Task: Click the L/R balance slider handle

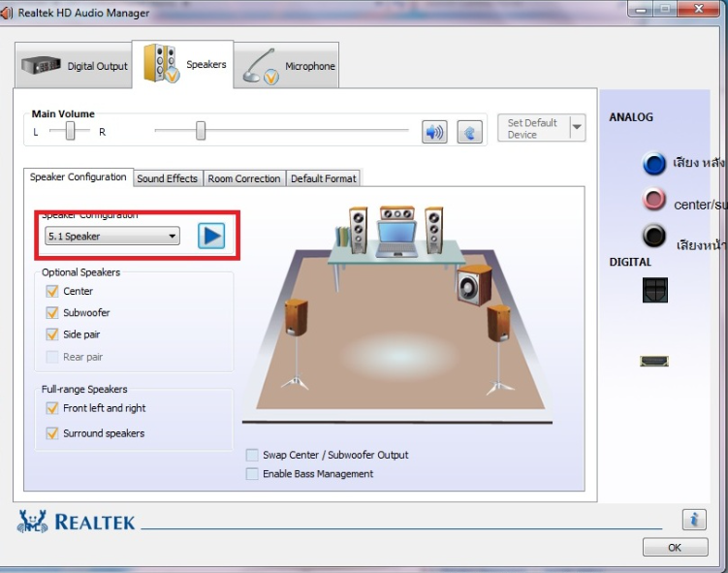Action: coord(70,131)
